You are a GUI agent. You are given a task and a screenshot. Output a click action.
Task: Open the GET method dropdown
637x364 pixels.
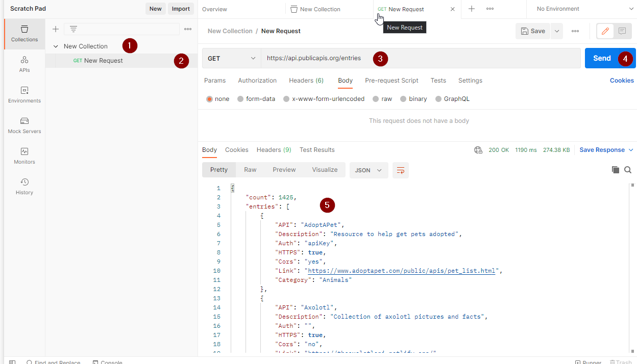tap(231, 58)
